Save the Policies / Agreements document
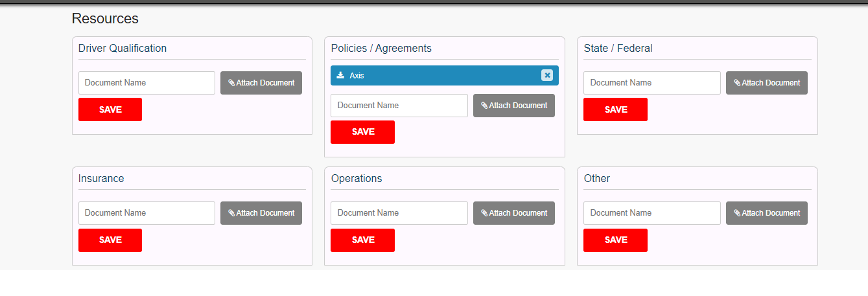868x296 pixels. 363,132
